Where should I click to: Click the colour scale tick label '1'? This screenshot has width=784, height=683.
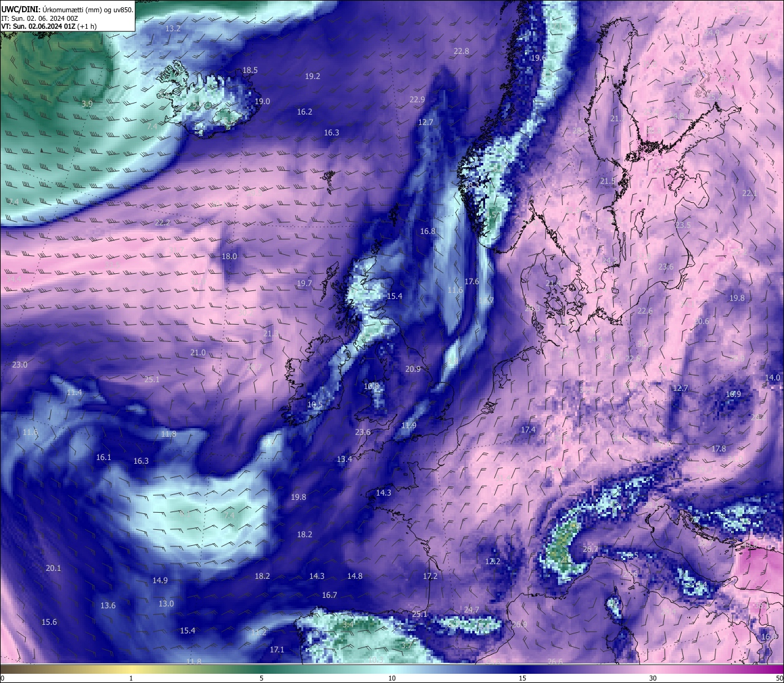tap(131, 678)
